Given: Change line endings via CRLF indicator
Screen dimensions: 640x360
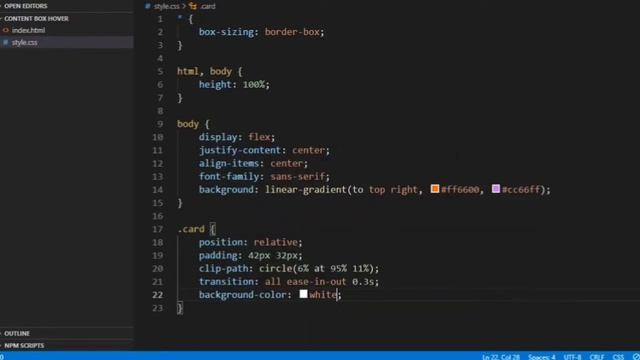Looking at the screenshot, I should tap(597, 357).
